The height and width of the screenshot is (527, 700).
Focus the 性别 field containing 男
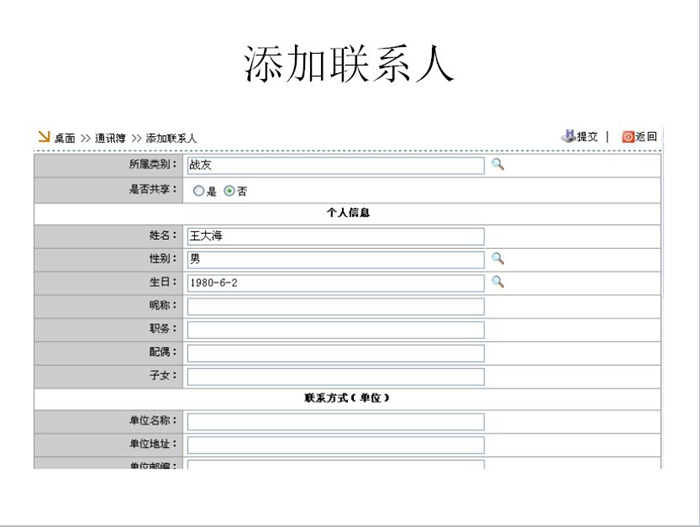click(336, 259)
